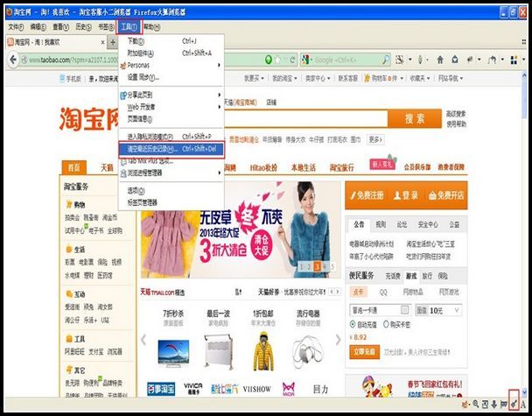This screenshot has height=416, width=532.
Task: Open dropdown arrow beside screenshot toolbar icon
Action: [409, 60]
